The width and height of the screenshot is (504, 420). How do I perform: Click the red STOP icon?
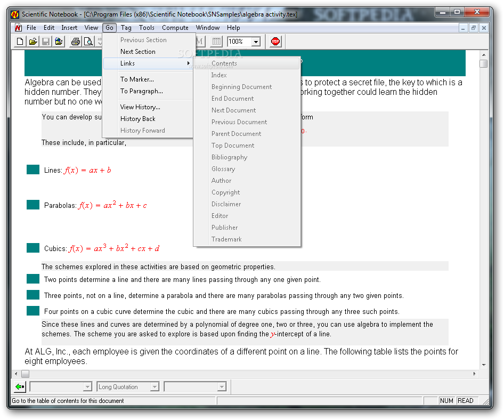pyautogui.click(x=275, y=42)
